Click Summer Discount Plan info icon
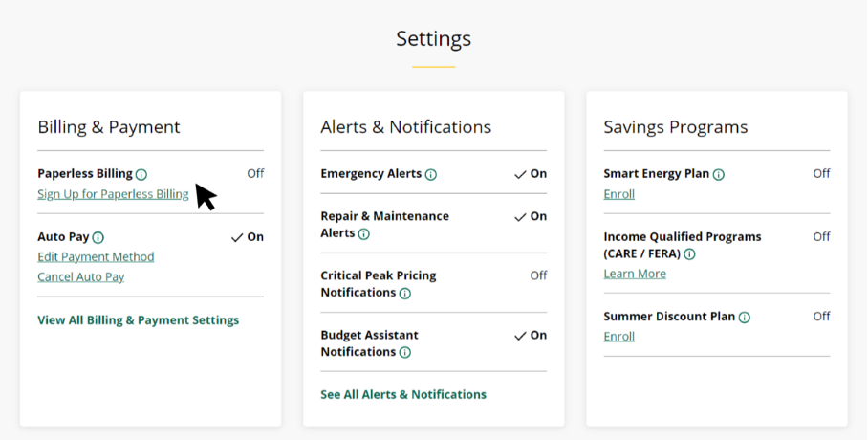This screenshot has width=868, height=440. point(744,317)
